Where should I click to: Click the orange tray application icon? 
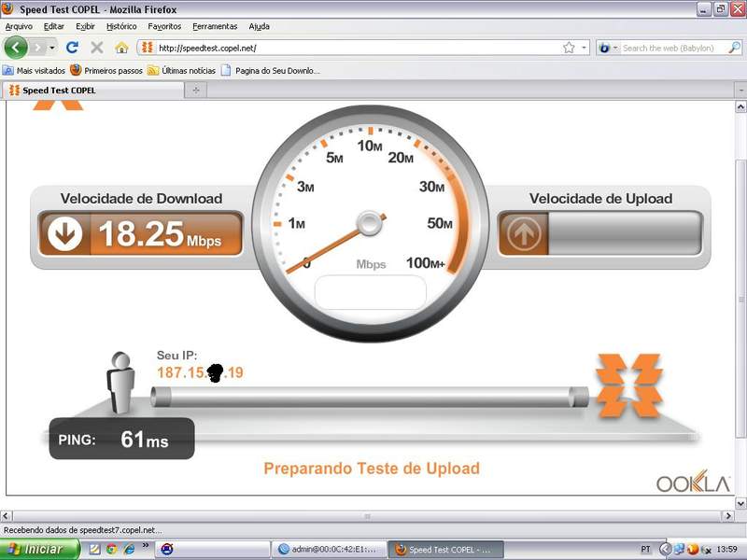click(693, 550)
